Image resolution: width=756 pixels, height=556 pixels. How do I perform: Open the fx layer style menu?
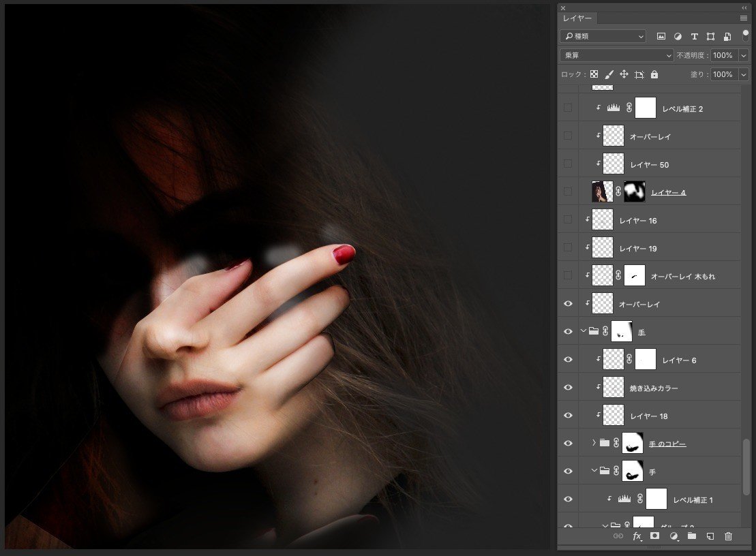(637, 536)
